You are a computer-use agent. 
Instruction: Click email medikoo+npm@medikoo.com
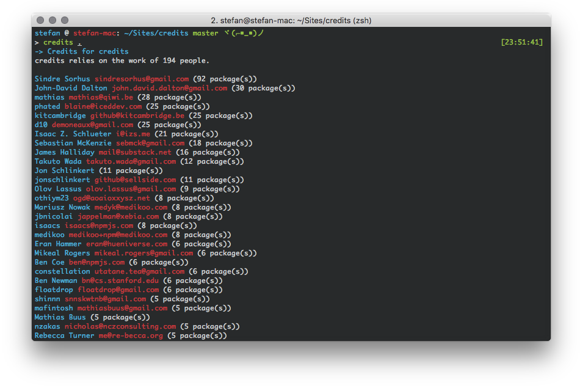(x=118, y=235)
